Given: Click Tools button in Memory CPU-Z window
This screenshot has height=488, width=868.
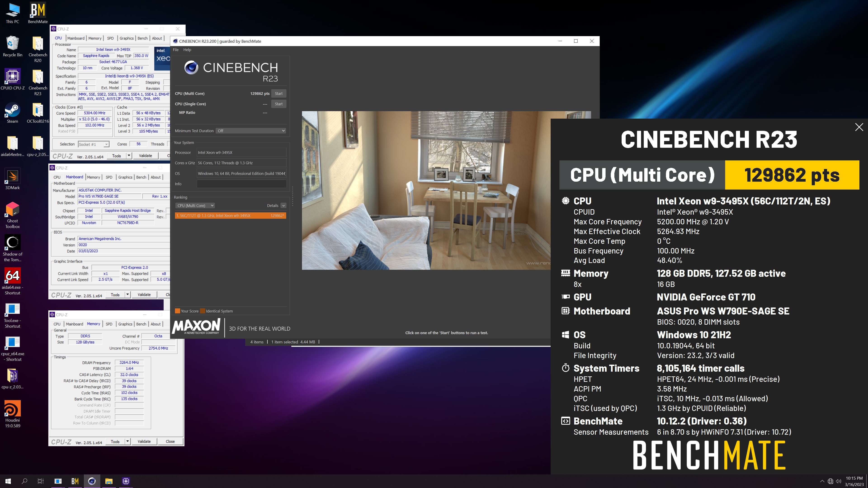Looking at the screenshot, I should pos(115,441).
